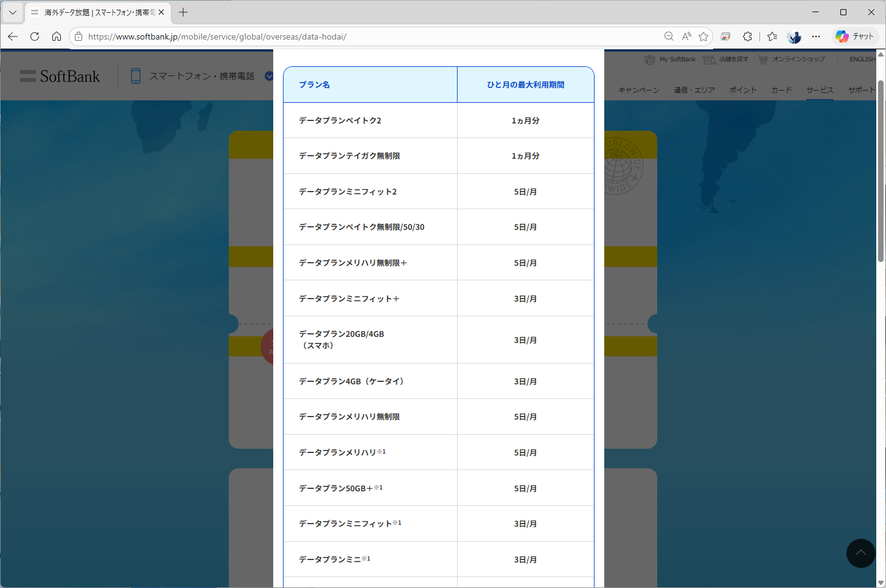Refresh the page with the reload icon
The image size is (886, 588).
point(35,36)
